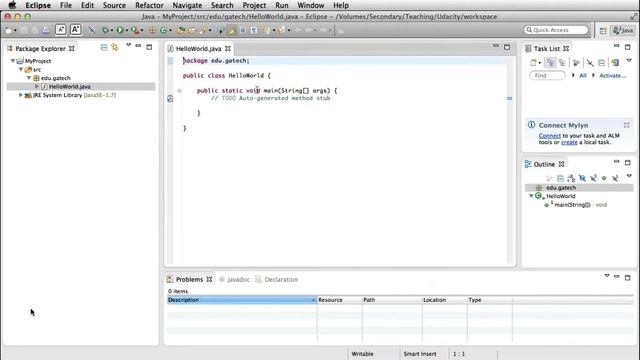Click the Open Perspective icon

pyautogui.click(x=603, y=31)
